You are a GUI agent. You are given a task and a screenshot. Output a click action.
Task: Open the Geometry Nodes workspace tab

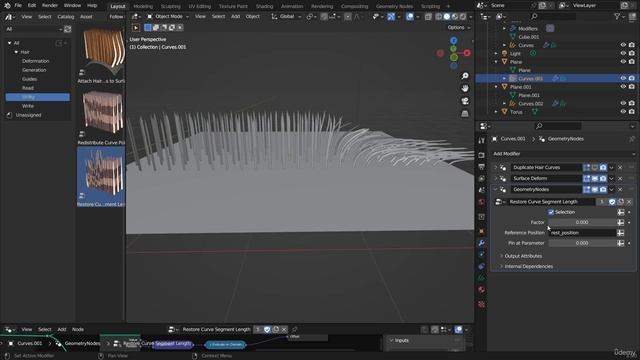point(394,6)
